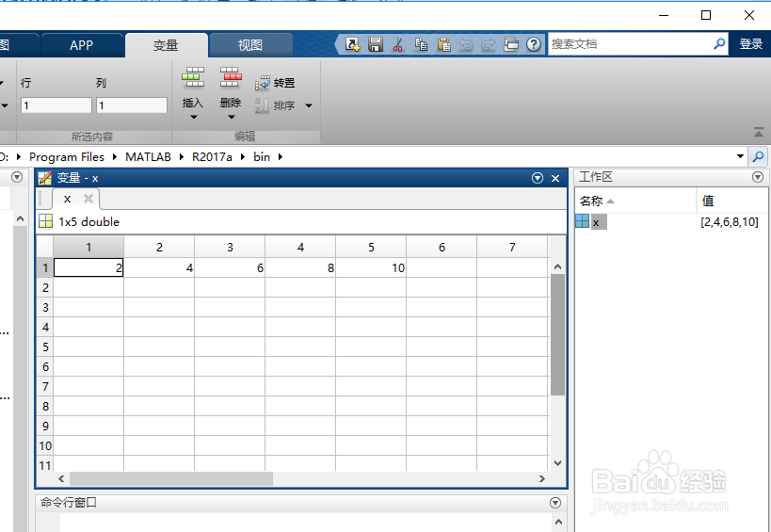The width and height of the screenshot is (771, 532).
Task: Click the search magnifier in documentation box
Action: click(x=719, y=44)
